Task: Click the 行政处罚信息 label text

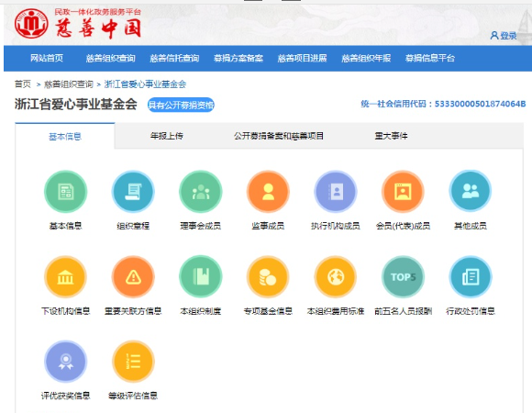Action: tap(471, 311)
